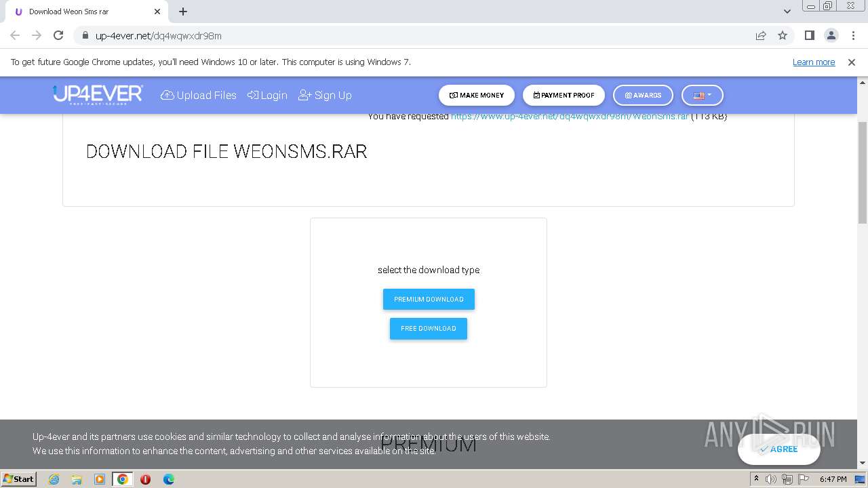Click the MAKE MONEY button
The width and height of the screenshot is (868, 488).
tap(477, 95)
